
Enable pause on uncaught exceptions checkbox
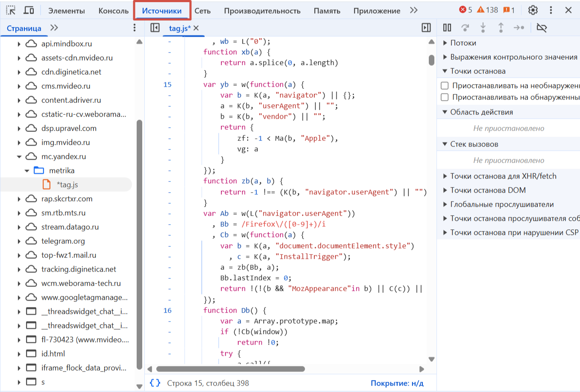pos(445,86)
